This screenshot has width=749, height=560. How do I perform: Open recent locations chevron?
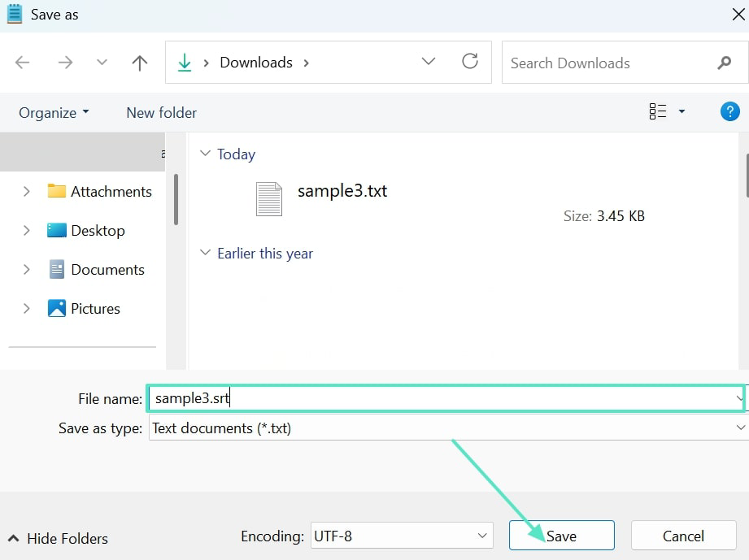(x=102, y=62)
